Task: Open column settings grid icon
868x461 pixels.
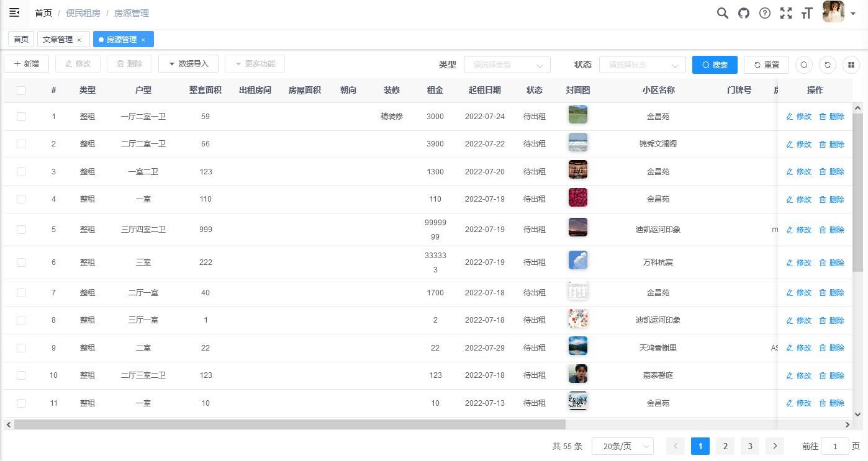Action: tap(851, 65)
